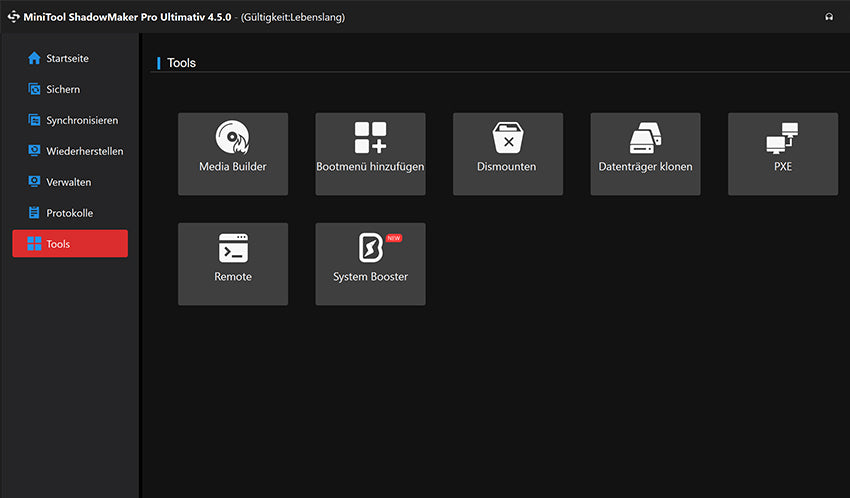
Task: Click the Startseite home icon
Action: (x=34, y=58)
